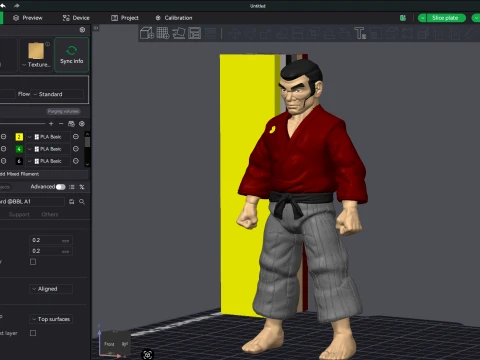Click the Sync info button

(x=72, y=55)
